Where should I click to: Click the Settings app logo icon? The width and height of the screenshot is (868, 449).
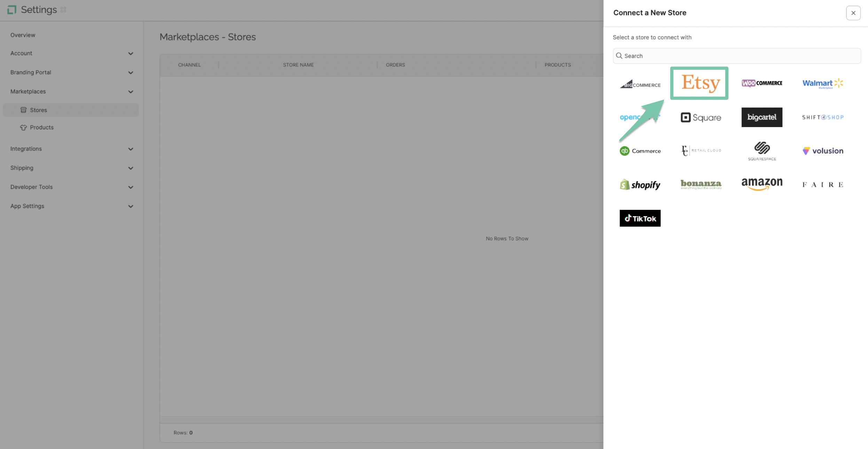tap(12, 10)
